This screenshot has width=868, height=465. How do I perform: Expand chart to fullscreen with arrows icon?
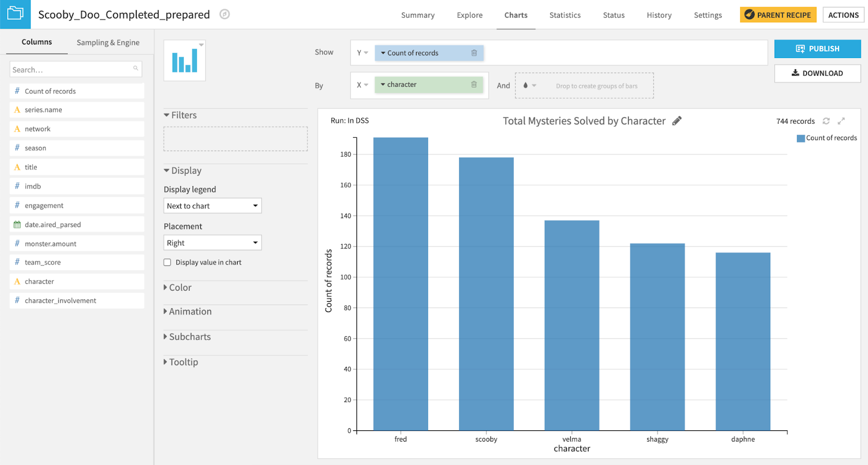[841, 121]
